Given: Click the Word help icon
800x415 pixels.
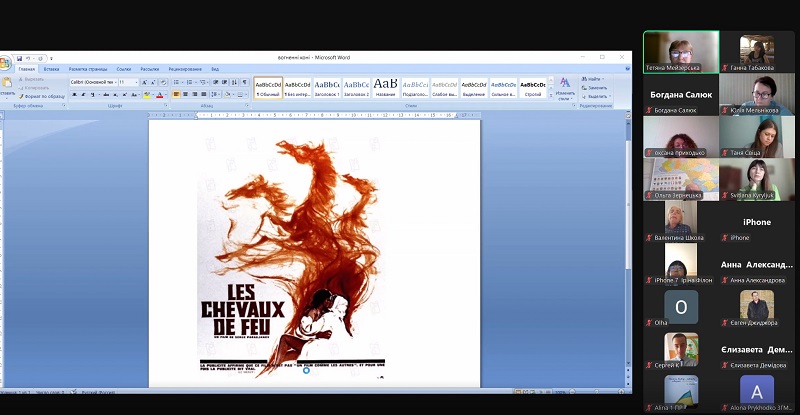Looking at the screenshot, I should tap(628, 69).
